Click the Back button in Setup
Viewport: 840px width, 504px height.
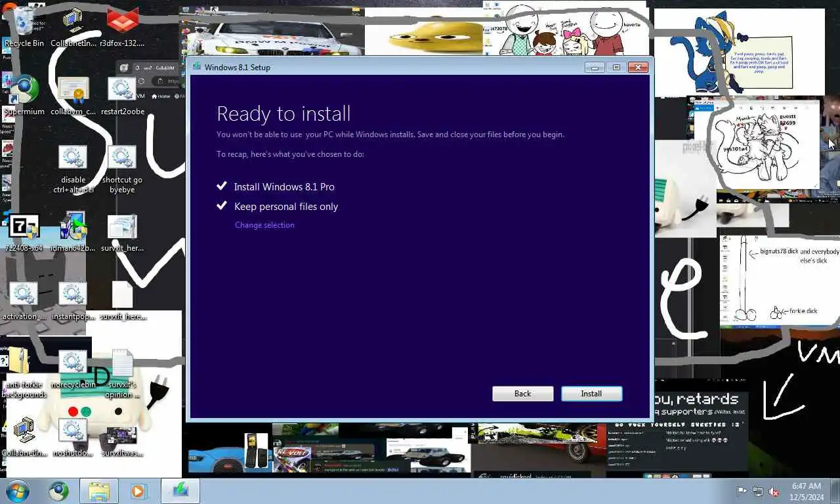522,393
